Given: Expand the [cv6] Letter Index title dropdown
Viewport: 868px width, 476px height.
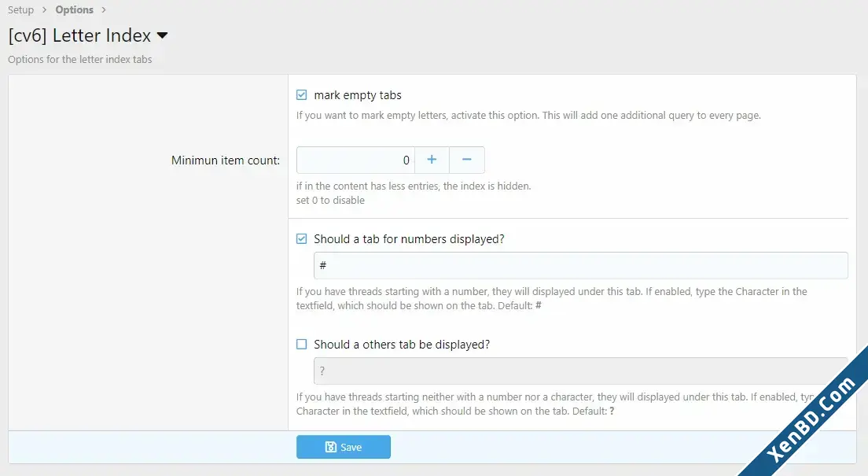Looking at the screenshot, I should (x=162, y=35).
